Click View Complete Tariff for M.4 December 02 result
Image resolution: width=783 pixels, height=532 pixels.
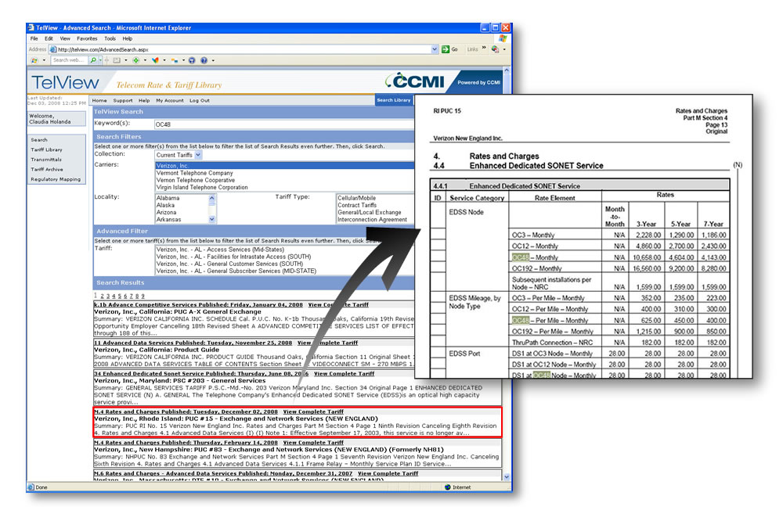coord(313,412)
